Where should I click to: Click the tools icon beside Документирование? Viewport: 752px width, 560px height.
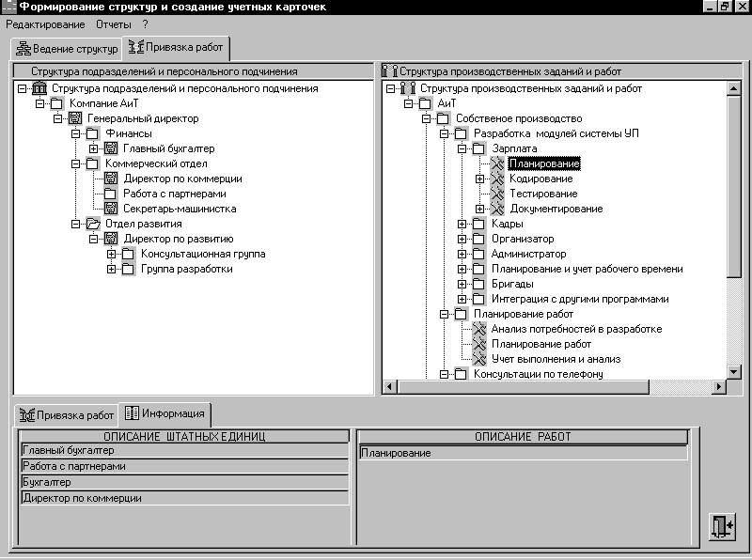tap(497, 209)
